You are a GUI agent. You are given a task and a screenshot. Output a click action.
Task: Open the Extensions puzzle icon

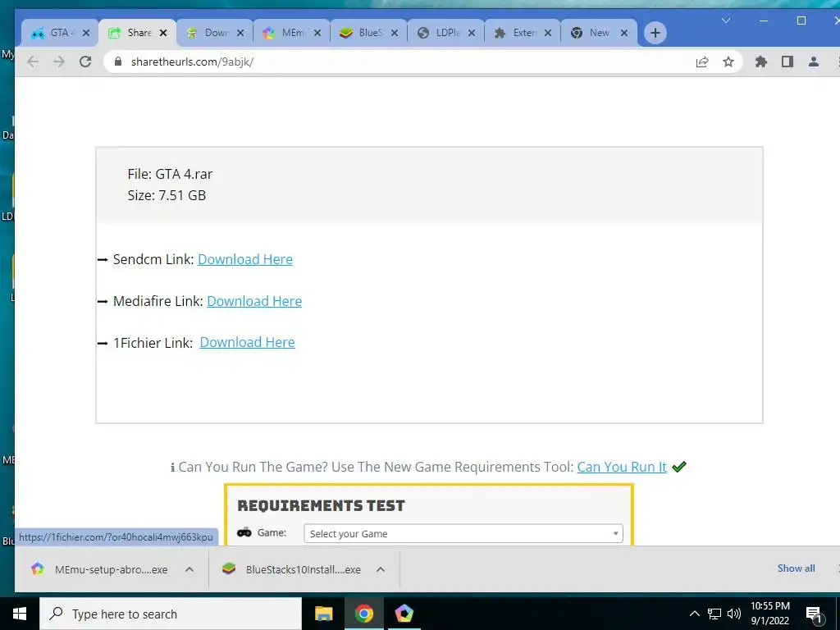pyautogui.click(x=760, y=62)
